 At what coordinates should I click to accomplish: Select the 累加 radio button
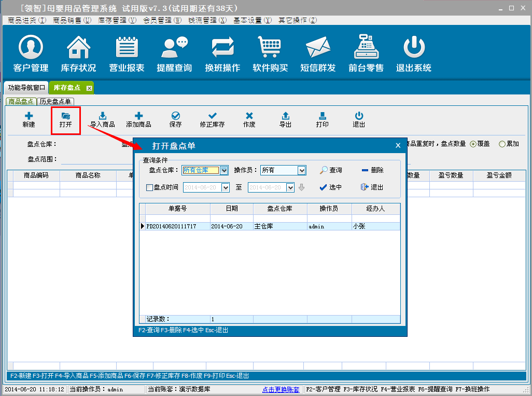click(502, 144)
